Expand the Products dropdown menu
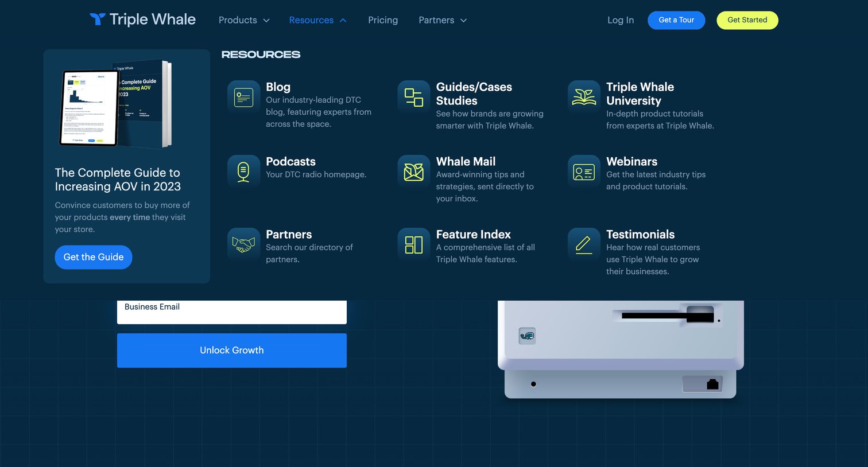This screenshot has height=467, width=868. 244,20
